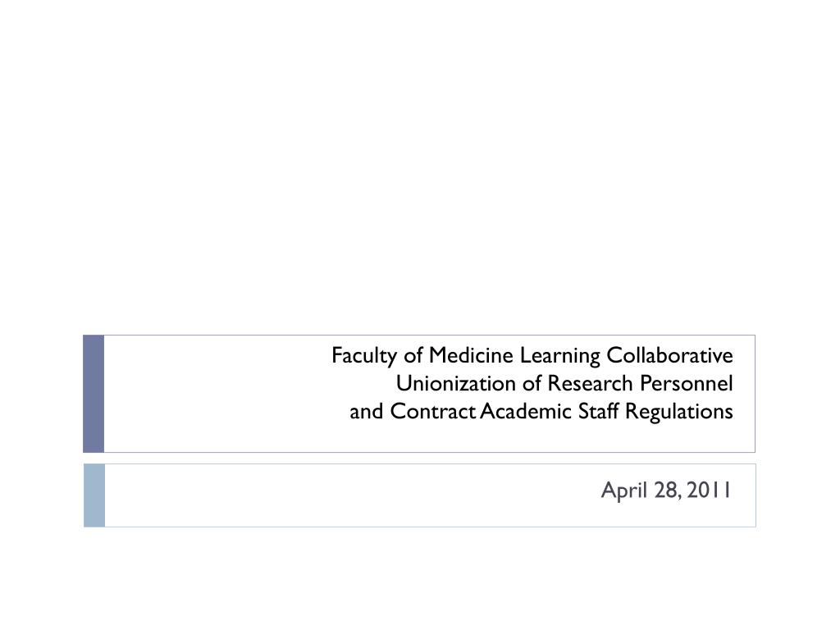Click the word "Staff" in the title

pos(598,412)
